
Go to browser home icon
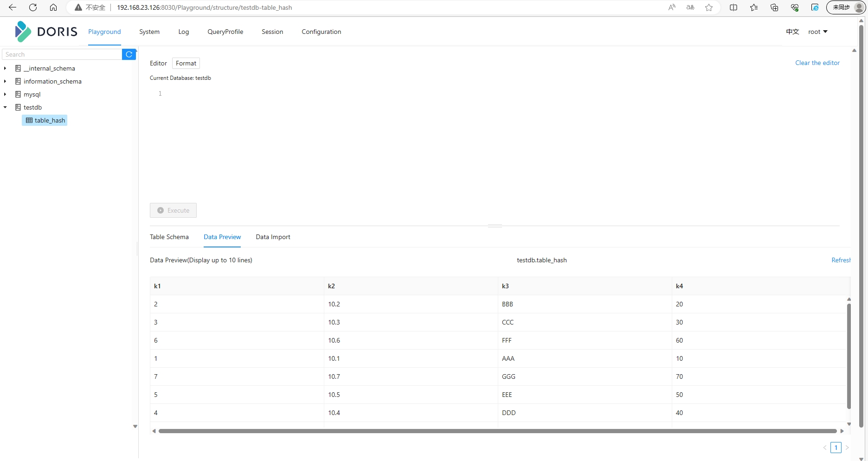pos(53,7)
